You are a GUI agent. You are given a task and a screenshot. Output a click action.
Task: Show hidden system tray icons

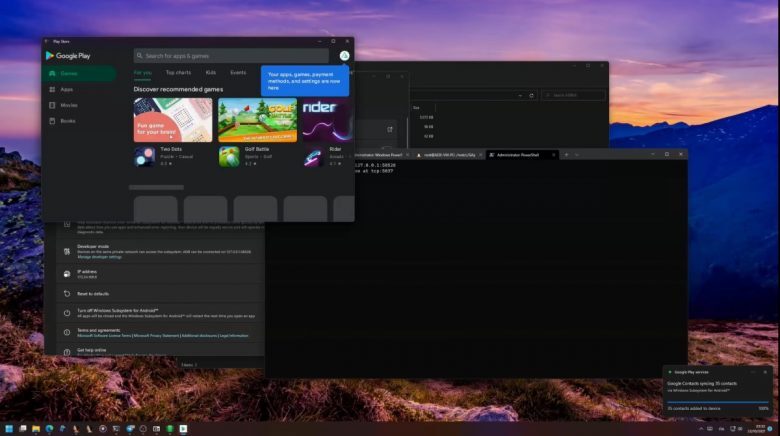point(701,429)
